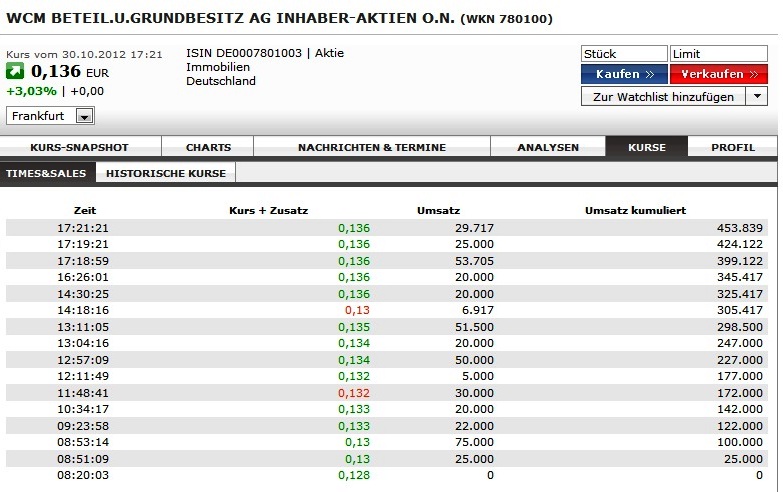Select the Analysen tab

[547, 147]
